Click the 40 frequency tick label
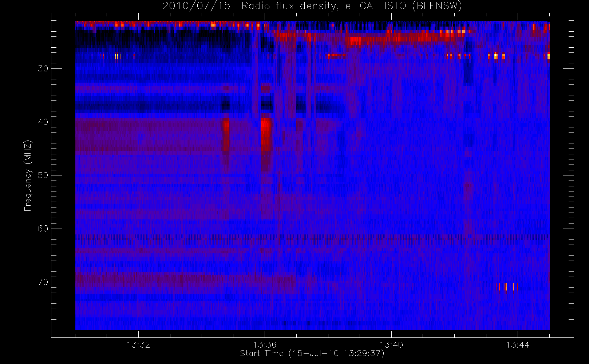589x364 pixels. pyautogui.click(x=43, y=122)
